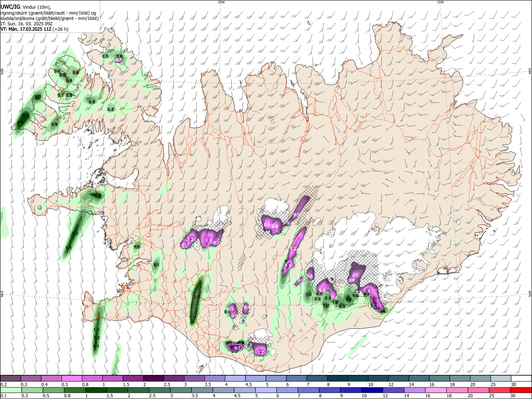Pick the dark blue bottom-row swatch labeled 10
Viewport: 532px width, 399px height.
pyautogui.click(x=372, y=390)
